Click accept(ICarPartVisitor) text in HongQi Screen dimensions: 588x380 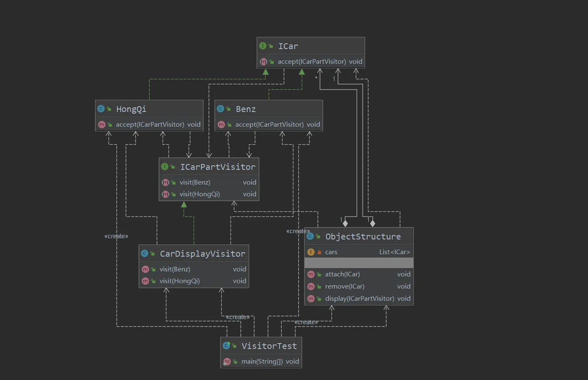(150, 124)
